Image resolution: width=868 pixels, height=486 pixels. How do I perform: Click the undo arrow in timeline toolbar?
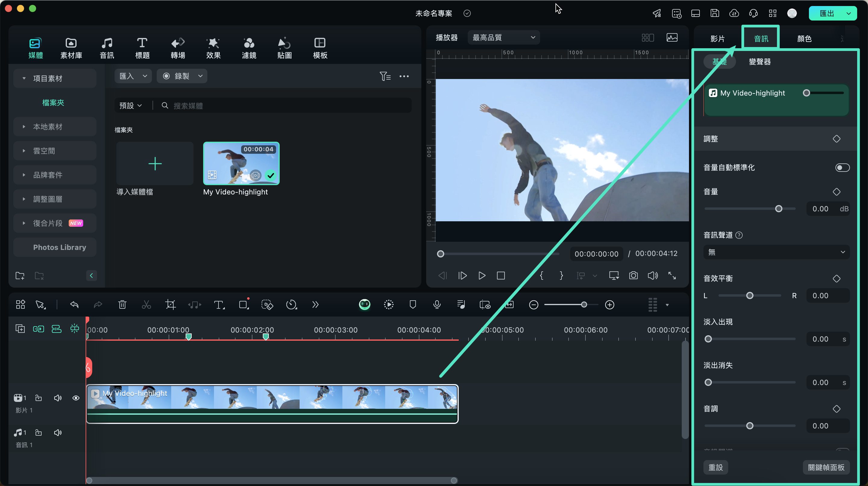74,305
